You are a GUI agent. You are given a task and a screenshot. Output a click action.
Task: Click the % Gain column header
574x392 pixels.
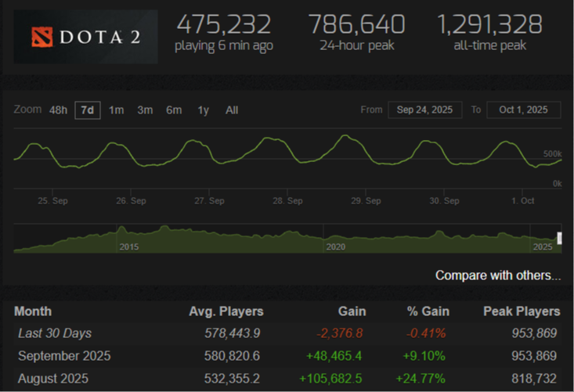pyautogui.click(x=428, y=311)
